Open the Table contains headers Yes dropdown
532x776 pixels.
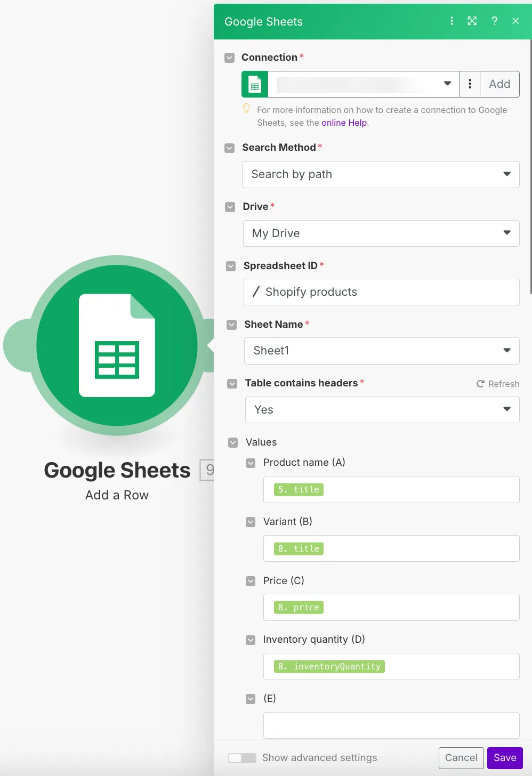(x=382, y=410)
